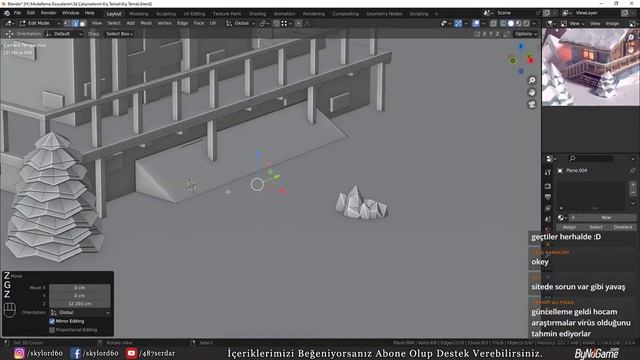Click the red X axis gizmo ball
640x360 pixels.
(x=531, y=61)
